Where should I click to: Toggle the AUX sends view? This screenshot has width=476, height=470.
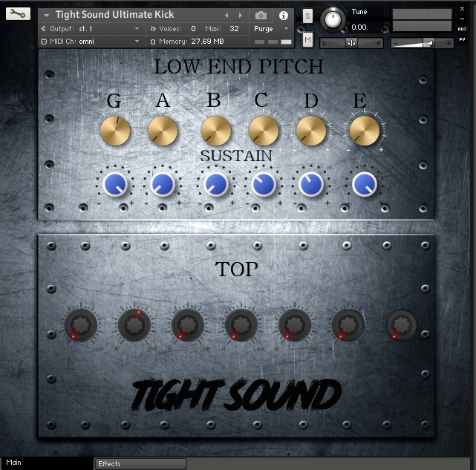(x=462, y=29)
